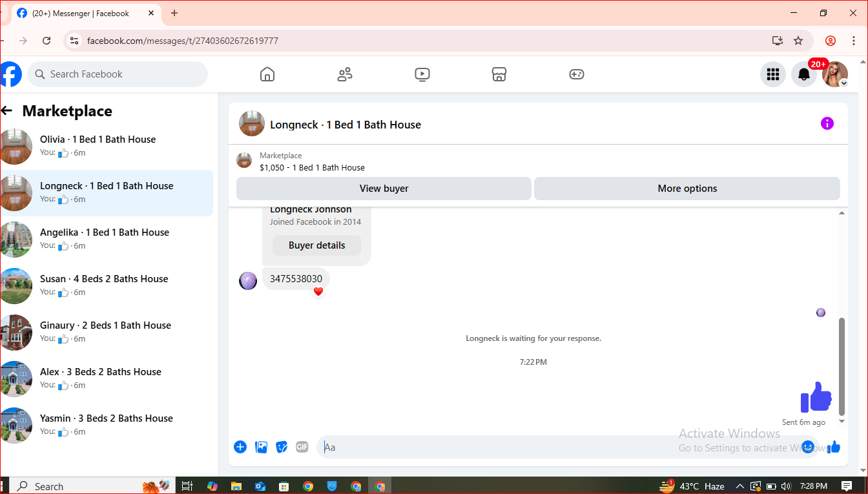868x494 pixels.
Task: Click the View buyer button
Action: (384, 189)
